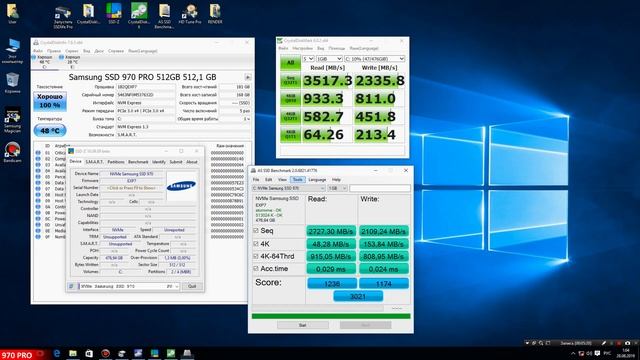Click text field beside AS SSD size dropdown
The width and height of the screenshot is (640, 360).
coord(380,188)
